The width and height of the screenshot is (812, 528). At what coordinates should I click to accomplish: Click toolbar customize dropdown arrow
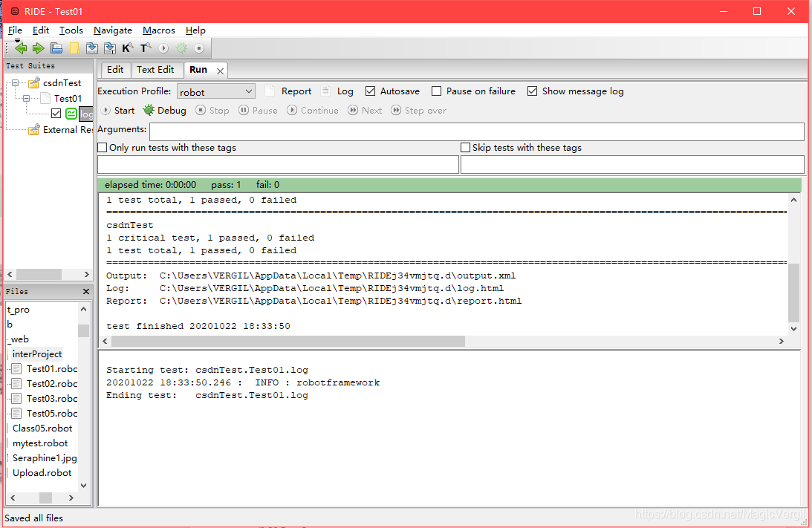pyautogui.click(x=17, y=40)
